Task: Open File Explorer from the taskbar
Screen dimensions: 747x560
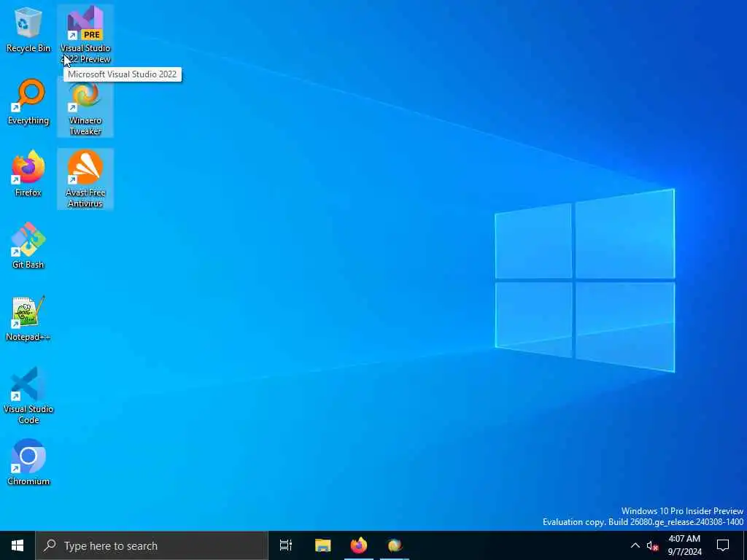Action: click(322, 545)
